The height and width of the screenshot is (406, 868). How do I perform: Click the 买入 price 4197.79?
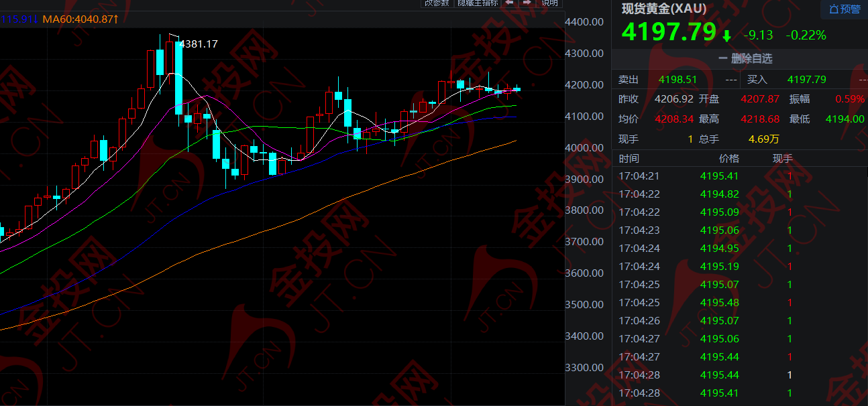point(807,79)
